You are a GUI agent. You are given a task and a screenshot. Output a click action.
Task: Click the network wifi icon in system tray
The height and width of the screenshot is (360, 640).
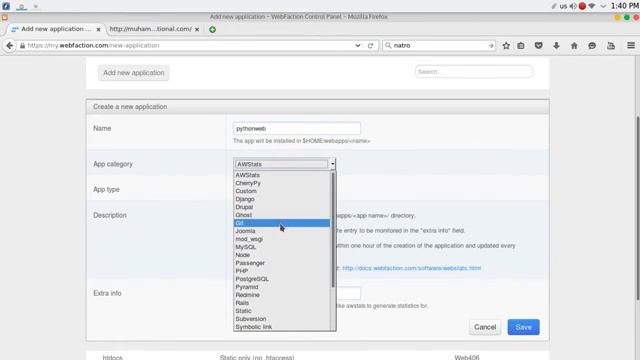click(592, 6)
